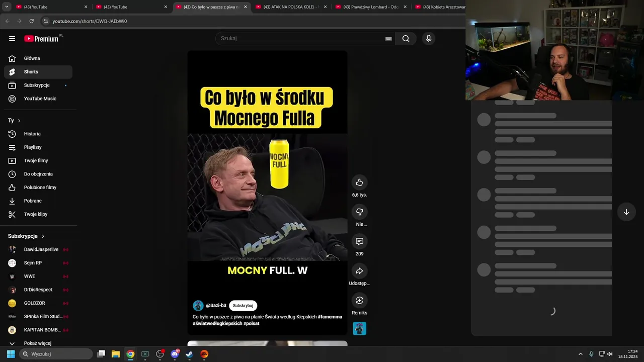This screenshot has height=362, width=644.
Task: Close the Prawdziwy Lombard tab
Action: pyautogui.click(x=405, y=7)
